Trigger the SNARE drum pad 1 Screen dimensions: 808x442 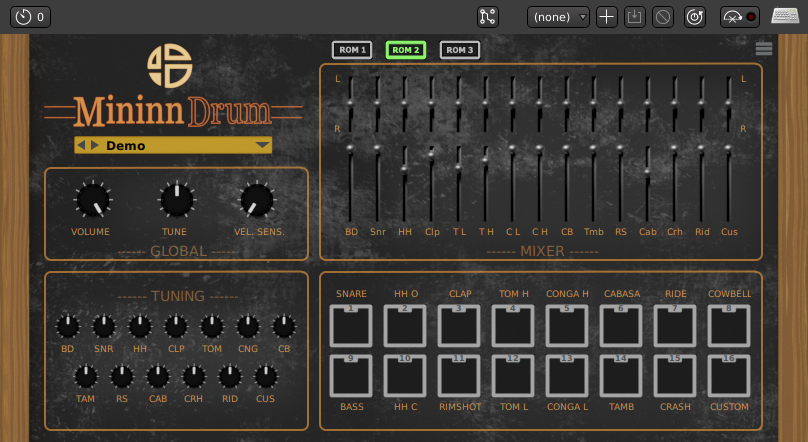pyautogui.click(x=351, y=324)
